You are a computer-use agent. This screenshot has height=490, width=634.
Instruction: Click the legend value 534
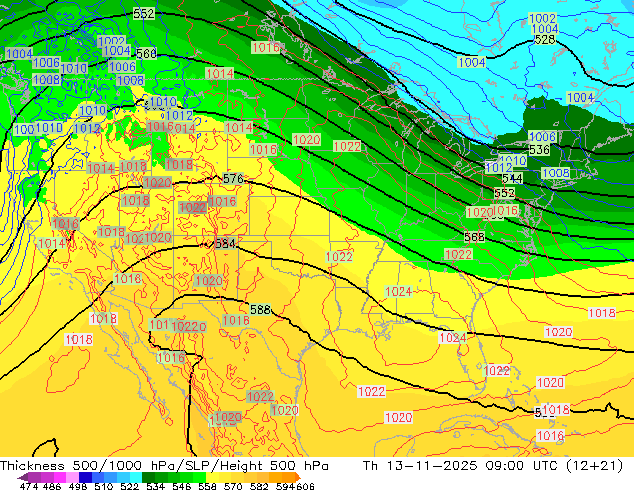(155, 486)
